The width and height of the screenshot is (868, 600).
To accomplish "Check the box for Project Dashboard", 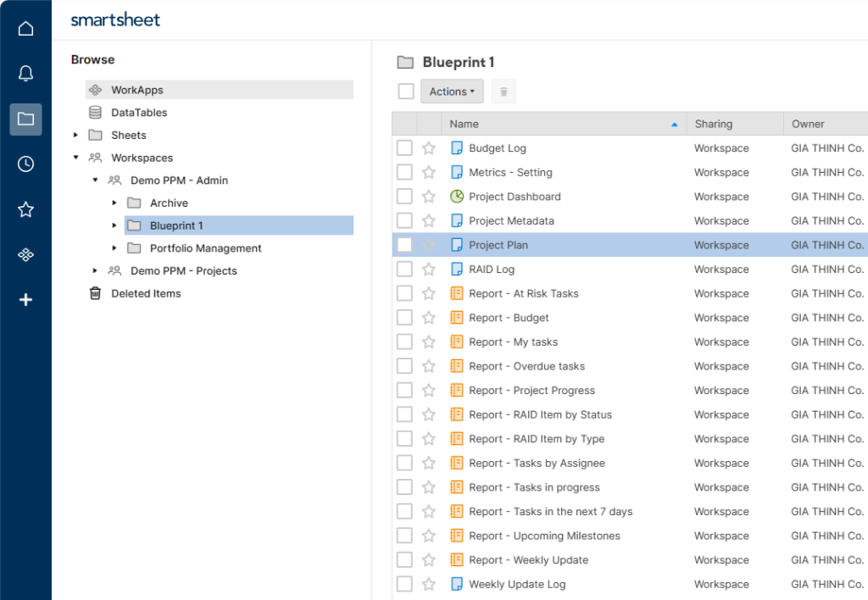I will tap(404, 197).
